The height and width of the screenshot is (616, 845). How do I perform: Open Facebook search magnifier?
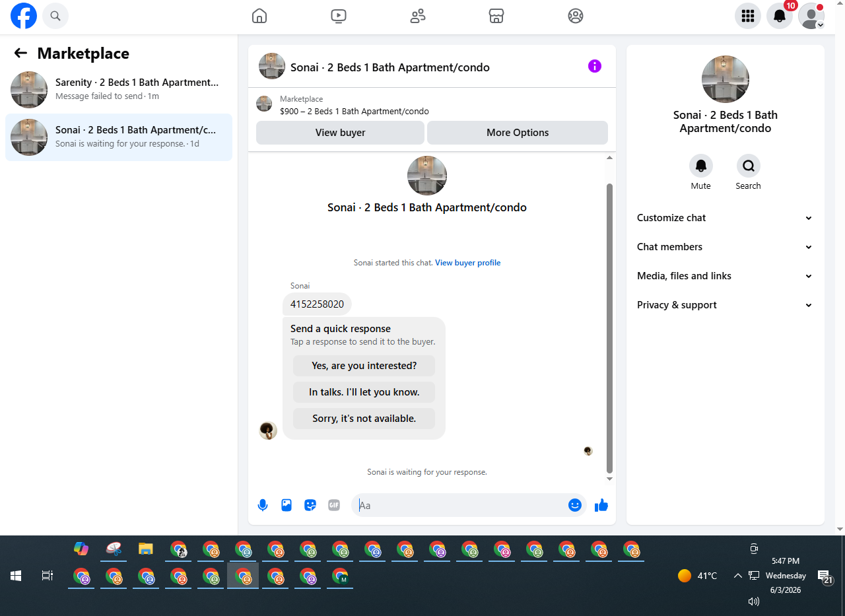(x=55, y=16)
